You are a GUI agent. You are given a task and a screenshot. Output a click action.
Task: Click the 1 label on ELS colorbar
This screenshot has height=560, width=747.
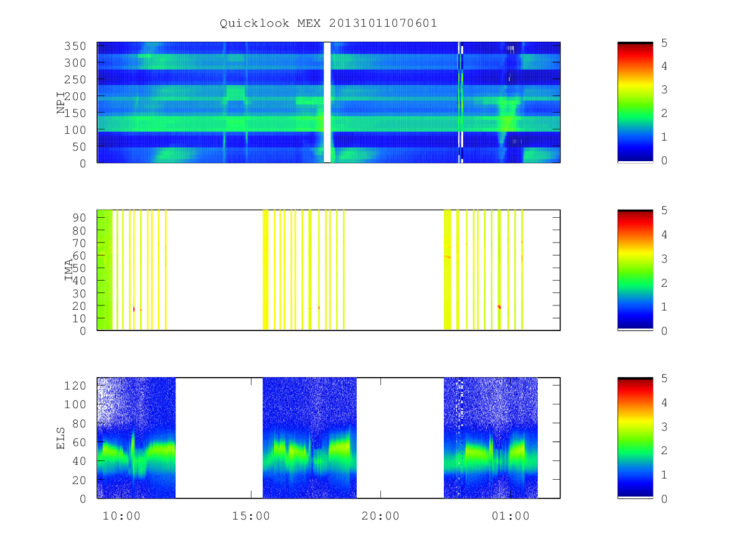click(x=664, y=475)
